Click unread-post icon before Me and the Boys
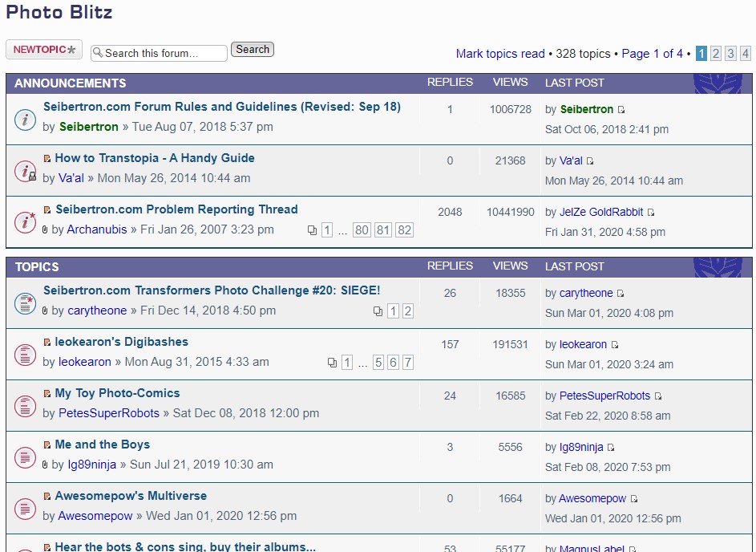756x552 pixels. tap(47, 444)
